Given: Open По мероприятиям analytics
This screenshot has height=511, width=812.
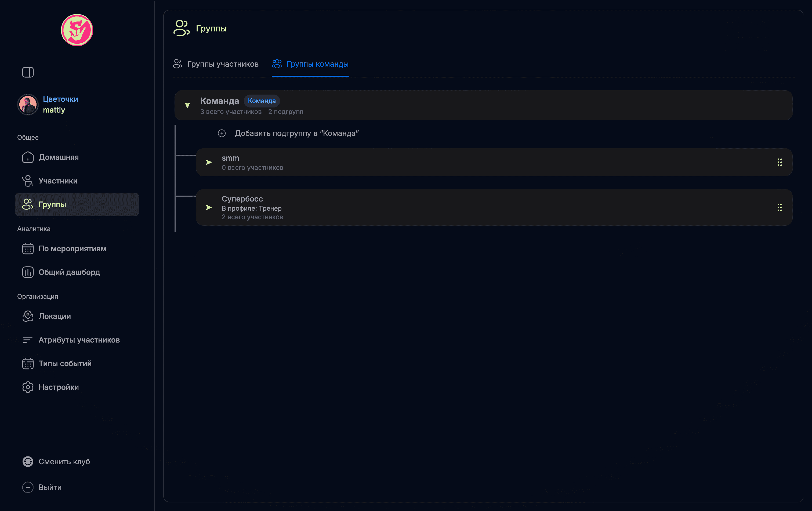Looking at the screenshot, I should (72, 249).
